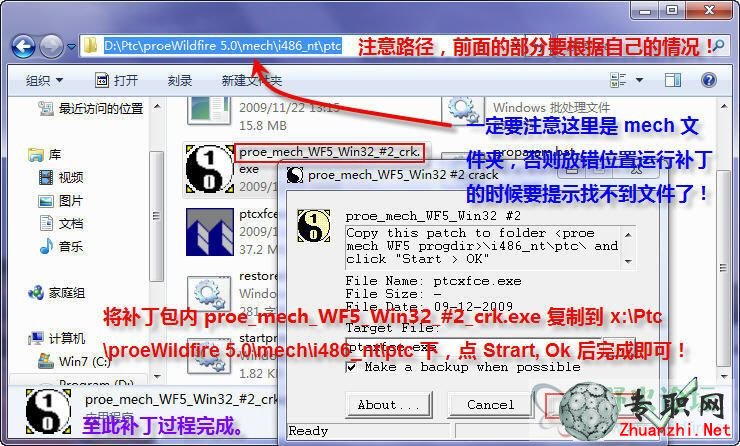Screen dimensions: 740x446
Task: Click navigation pane scroll up arrow
Action: pos(157,107)
